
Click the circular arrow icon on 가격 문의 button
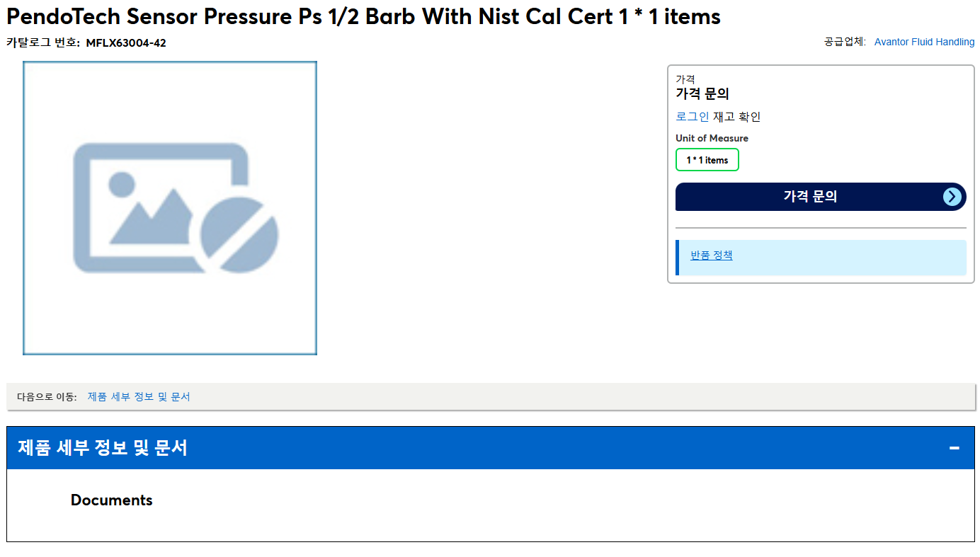[x=953, y=197]
